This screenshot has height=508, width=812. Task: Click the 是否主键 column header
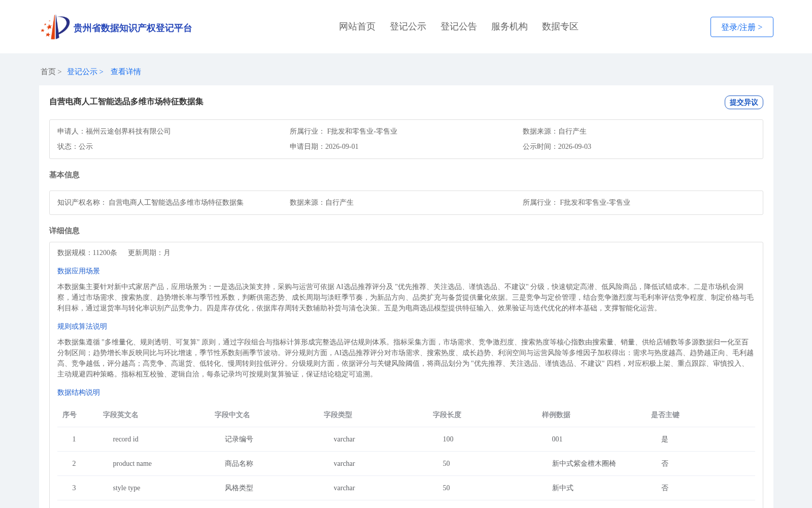665,415
